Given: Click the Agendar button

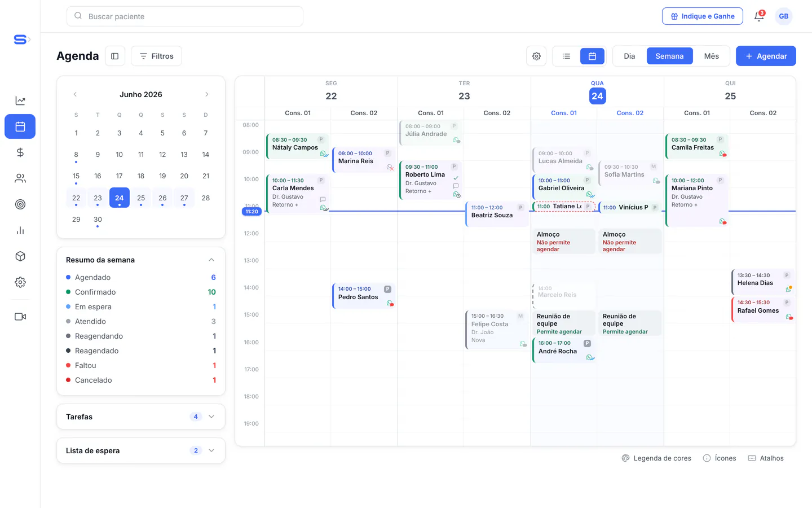Looking at the screenshot, I should click(x=766, y=56).
